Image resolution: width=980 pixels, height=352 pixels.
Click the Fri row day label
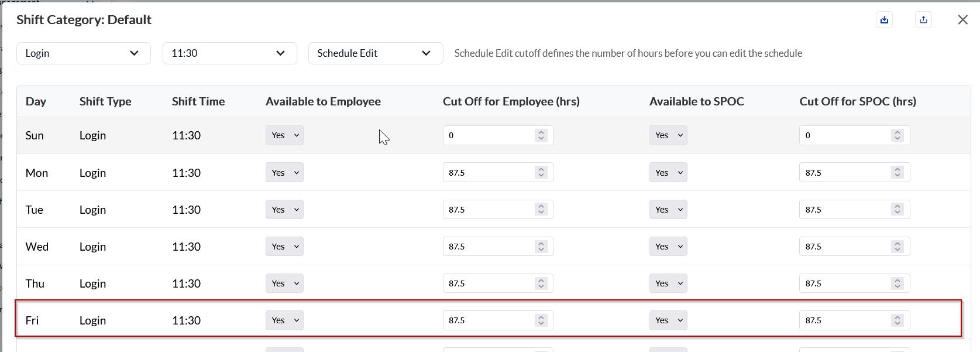coord(32,320)
